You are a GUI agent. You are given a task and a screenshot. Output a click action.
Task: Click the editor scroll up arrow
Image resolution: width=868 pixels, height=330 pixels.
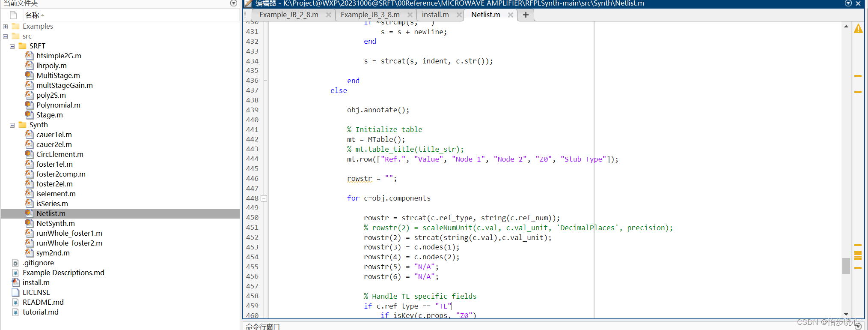pos(846,27)
